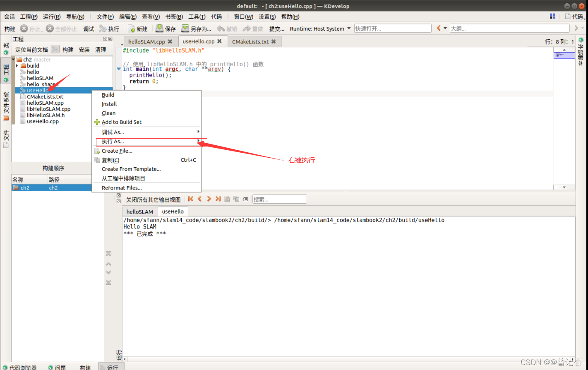The image size is (588, 370).
Task: Open the Runtime: Host System dropdown
Action: [x=320, y=29]
